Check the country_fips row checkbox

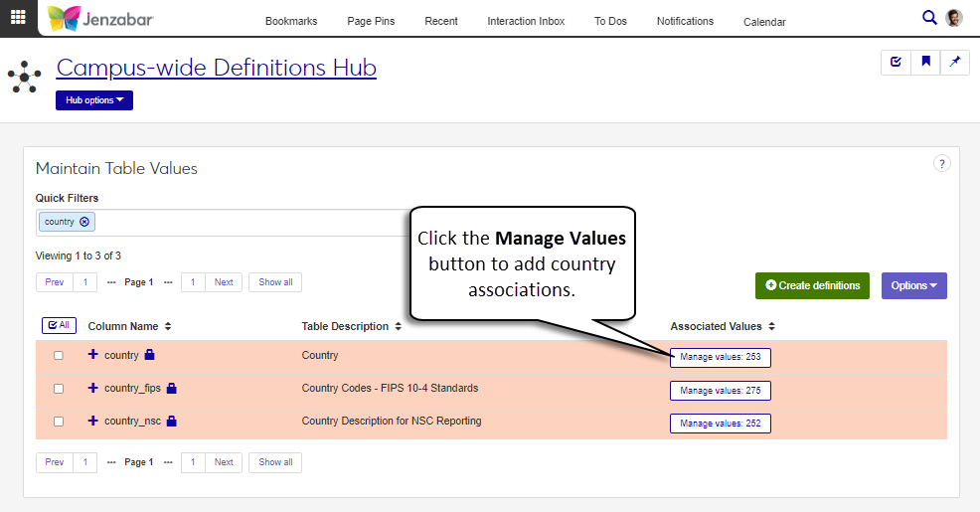pos(59,388)
